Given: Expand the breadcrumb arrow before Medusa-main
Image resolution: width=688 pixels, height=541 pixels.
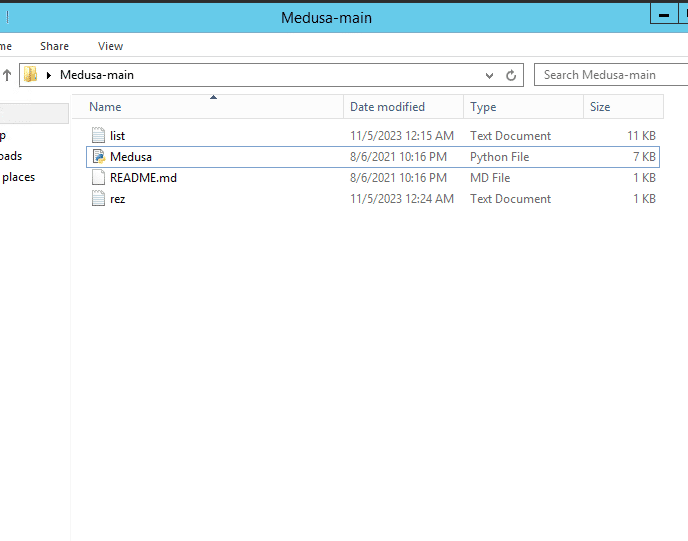Looking at the screenshot, I should 49,75.
